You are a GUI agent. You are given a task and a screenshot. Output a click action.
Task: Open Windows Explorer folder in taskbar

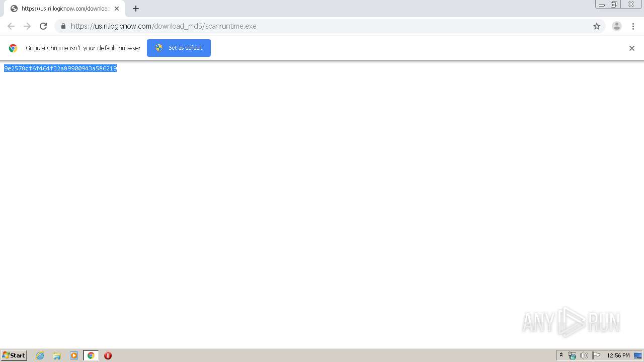click(57, 355)
